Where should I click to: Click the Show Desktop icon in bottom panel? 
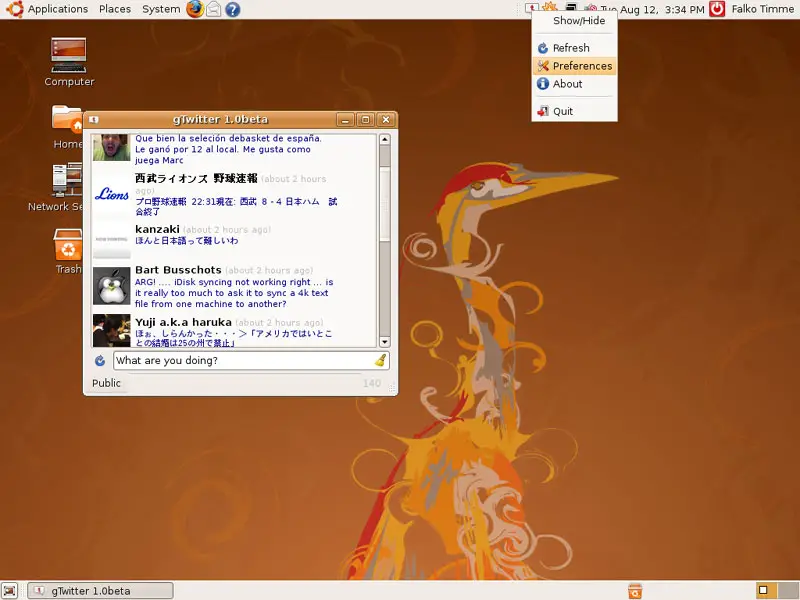[x=9, y=591]
